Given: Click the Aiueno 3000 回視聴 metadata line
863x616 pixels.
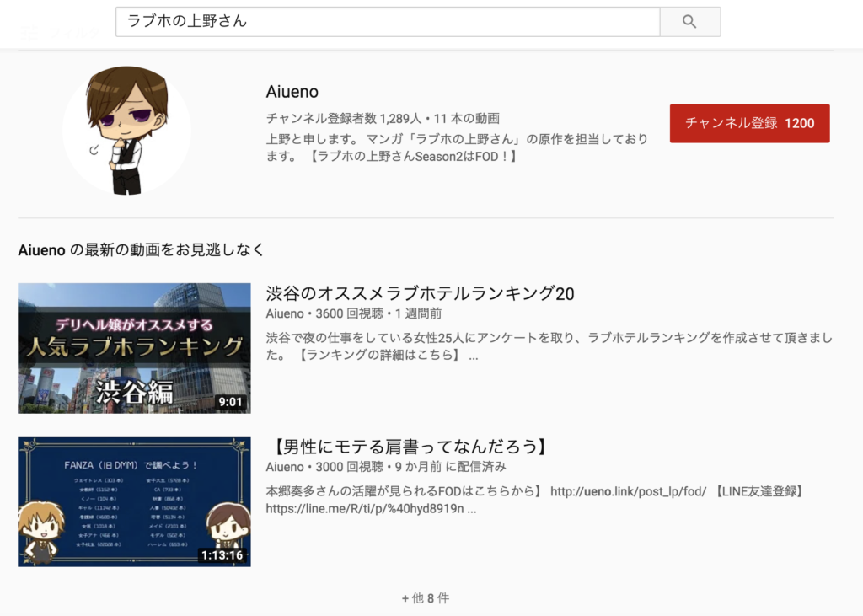Looking at the screenshot, I should pyautogui.click(x=386, y=467).
